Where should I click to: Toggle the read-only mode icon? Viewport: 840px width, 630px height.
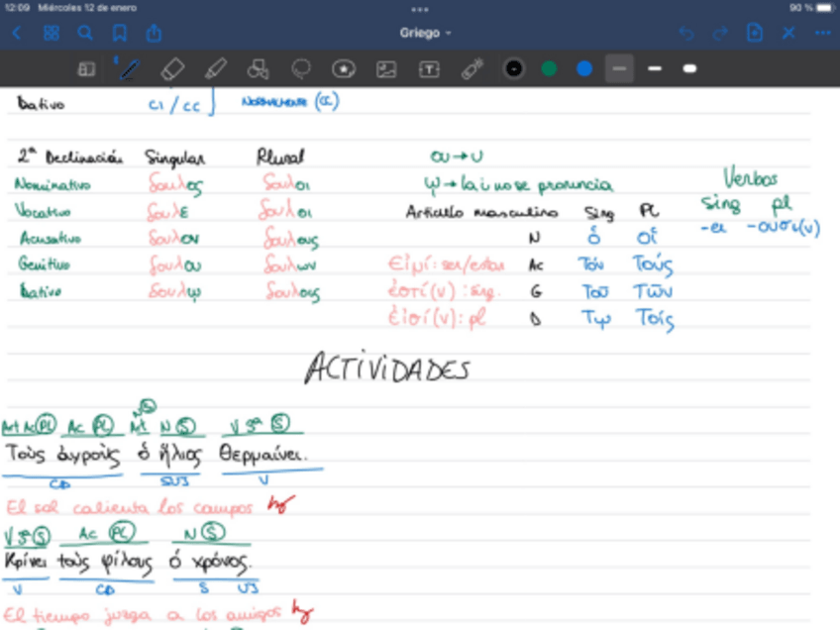tap(86, 69)
